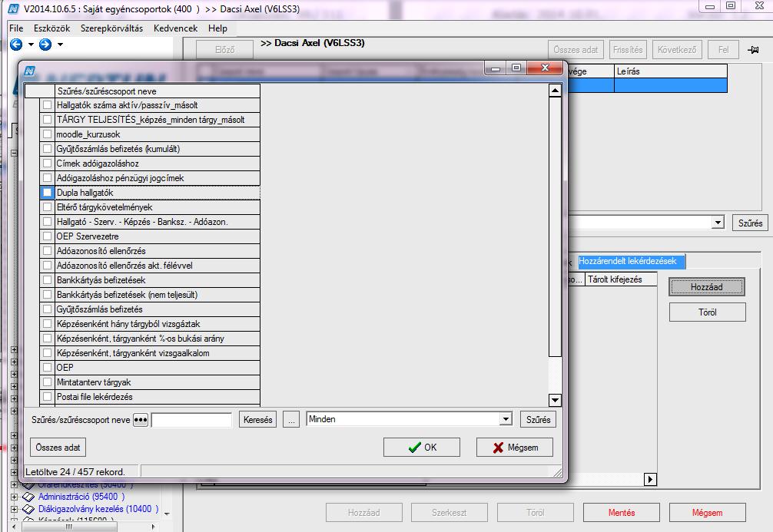
Task: Open the Kedvencek menu
Action: (x=175, y=28)
